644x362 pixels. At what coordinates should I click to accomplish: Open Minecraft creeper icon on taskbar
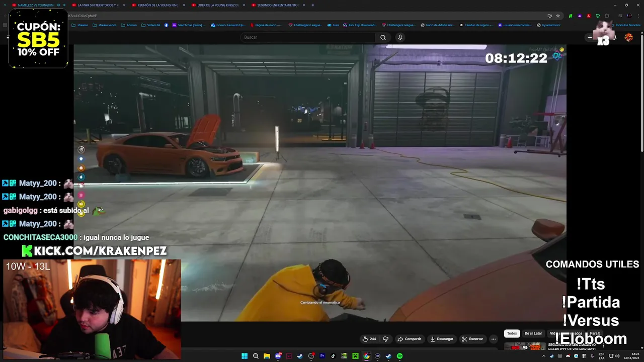point(355,356)
